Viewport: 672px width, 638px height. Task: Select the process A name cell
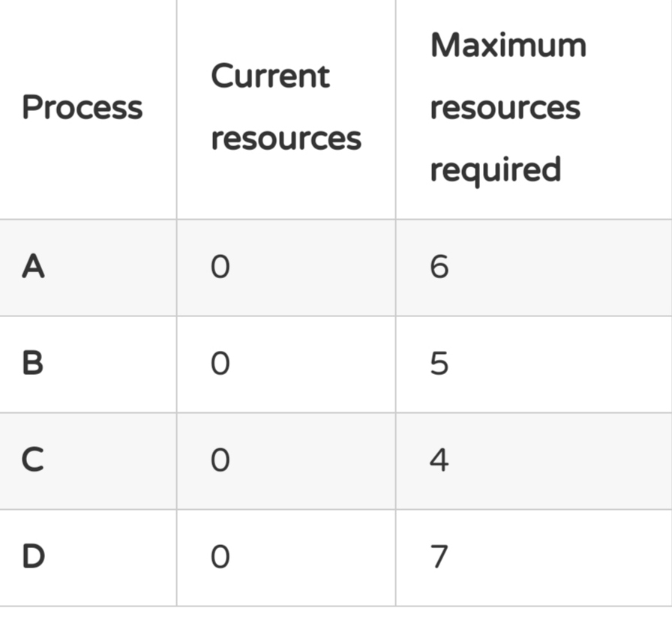coord(33,267)
